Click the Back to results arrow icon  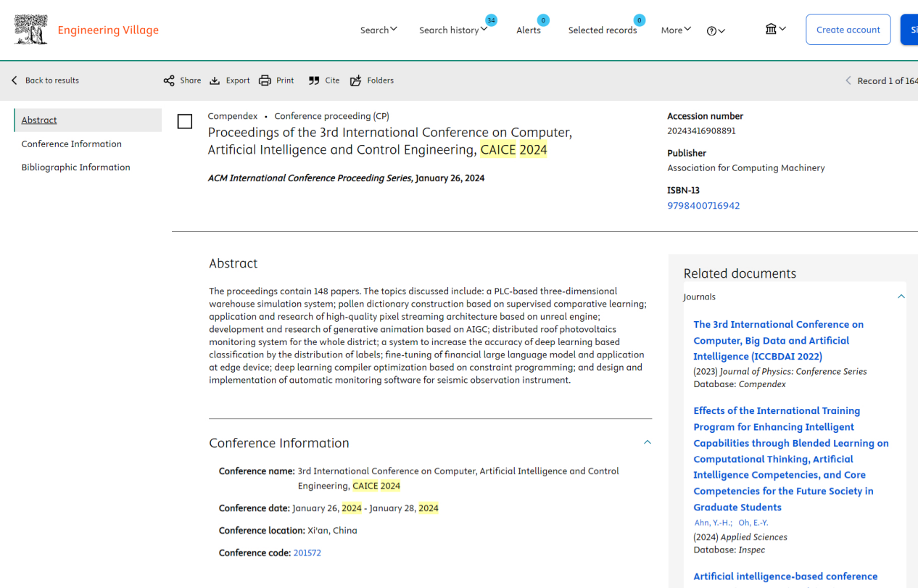tap(15, 80)
